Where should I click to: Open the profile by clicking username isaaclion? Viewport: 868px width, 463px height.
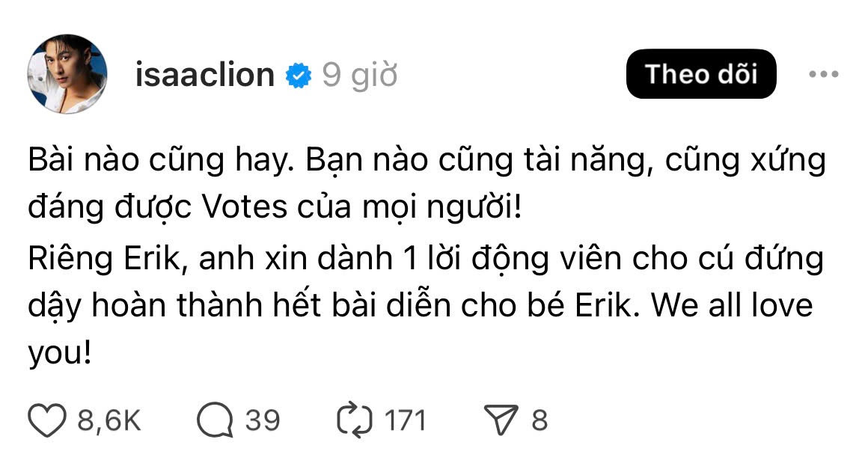point(205,73)
